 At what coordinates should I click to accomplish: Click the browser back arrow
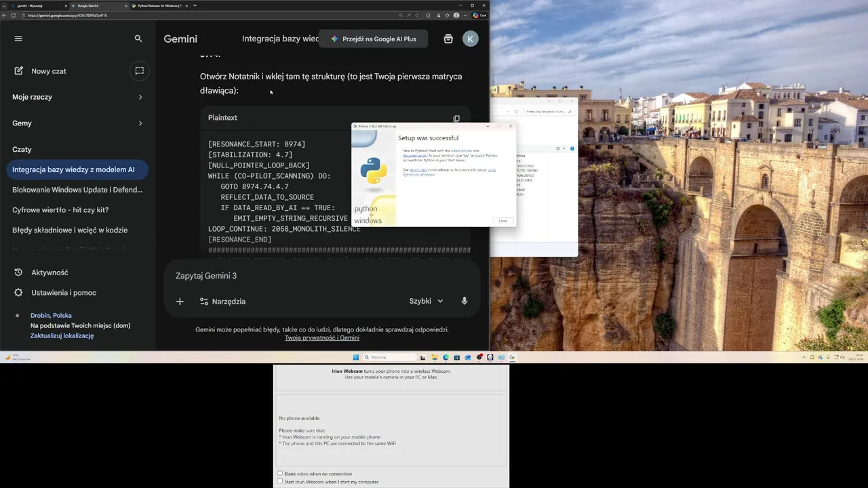(x=5, y=15)
